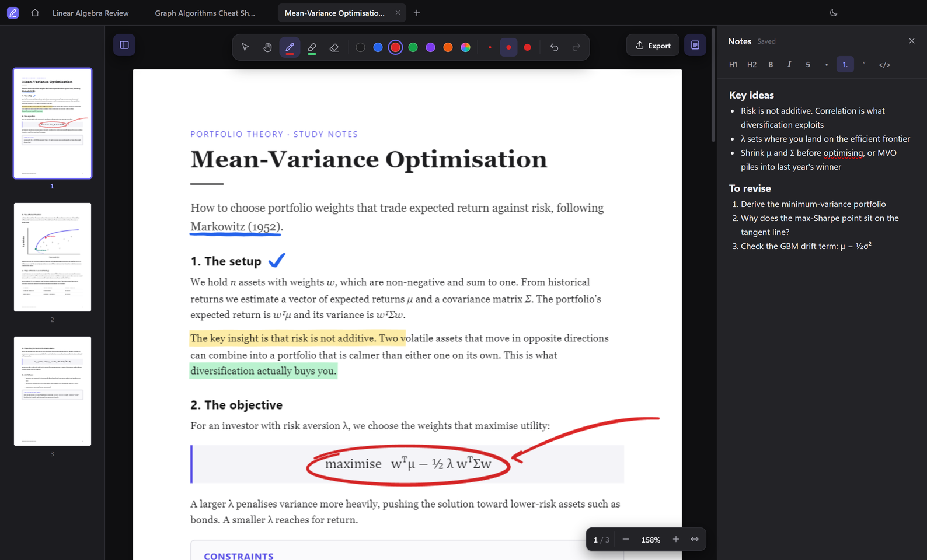Click the '1. The setup' heading
The width and height of the screenshot is (927, 560).
pyautogui.click(x=226, y=261)
